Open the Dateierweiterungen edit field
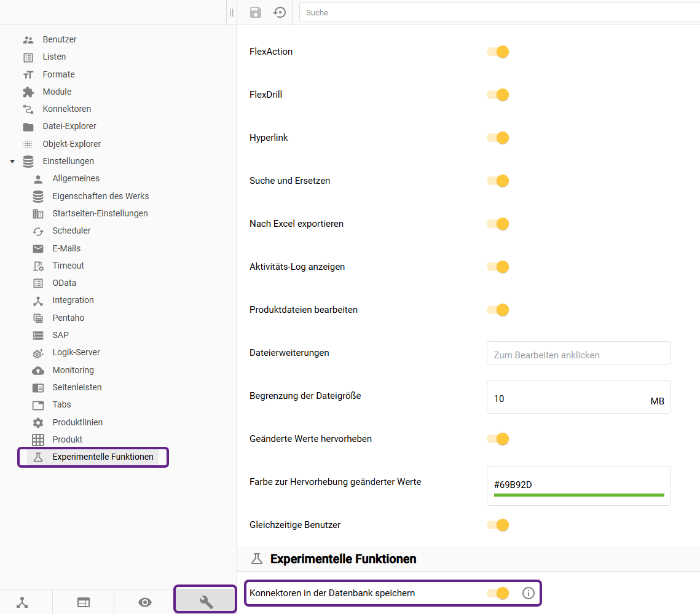Image resolution: width=700 pixels, height=614 pixels. coord(578,353)
